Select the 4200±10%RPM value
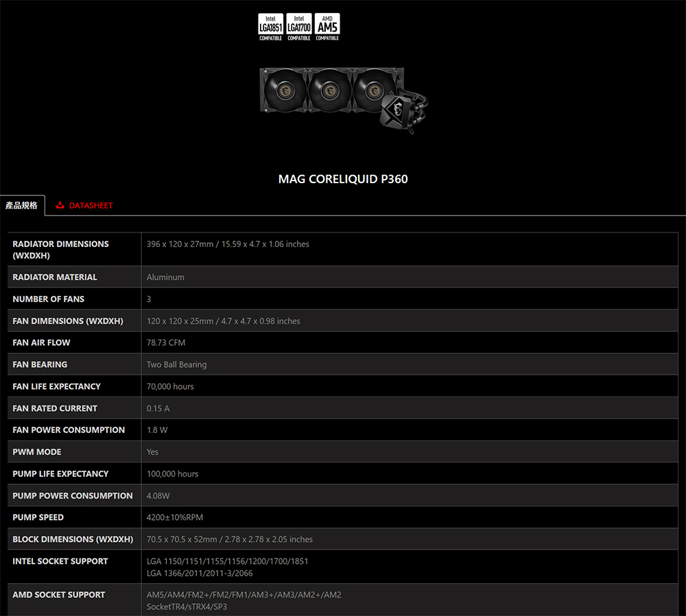The height and width of the screenshot is (616, 686). [x=174, y=517]
